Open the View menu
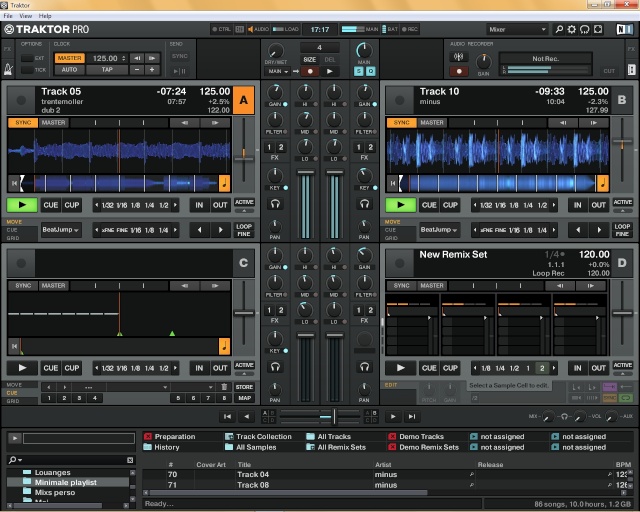The width and height of the screenshot is (640, 512). point(25,16)
